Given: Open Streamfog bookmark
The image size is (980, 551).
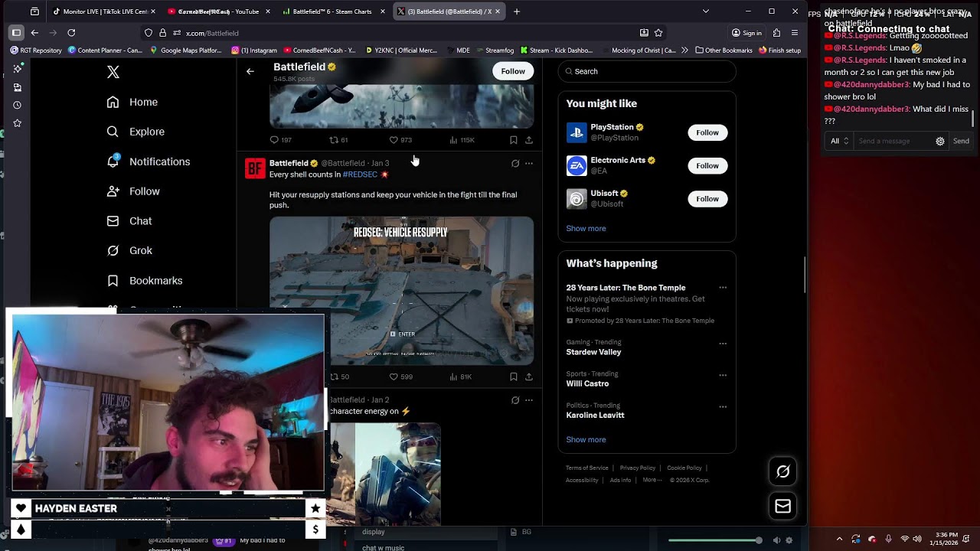Looking at the screenshot, I should [x=495, y=51].
